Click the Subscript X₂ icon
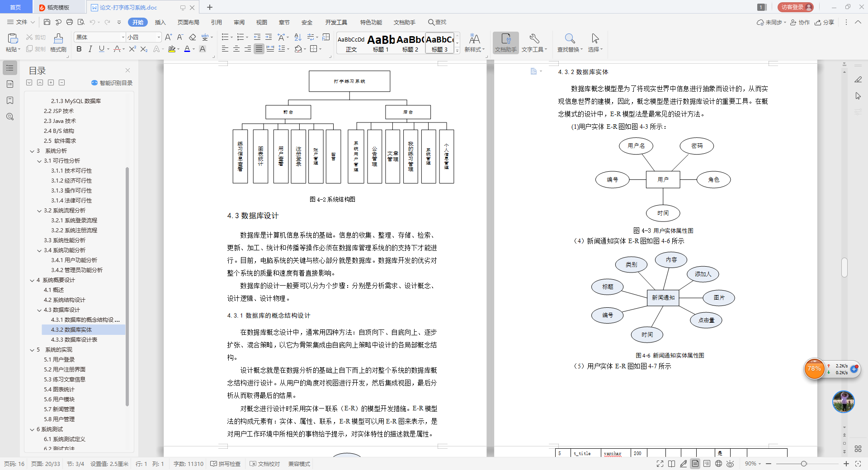Image resolution: width=868 pixels, height=470 pixels. 144,49
